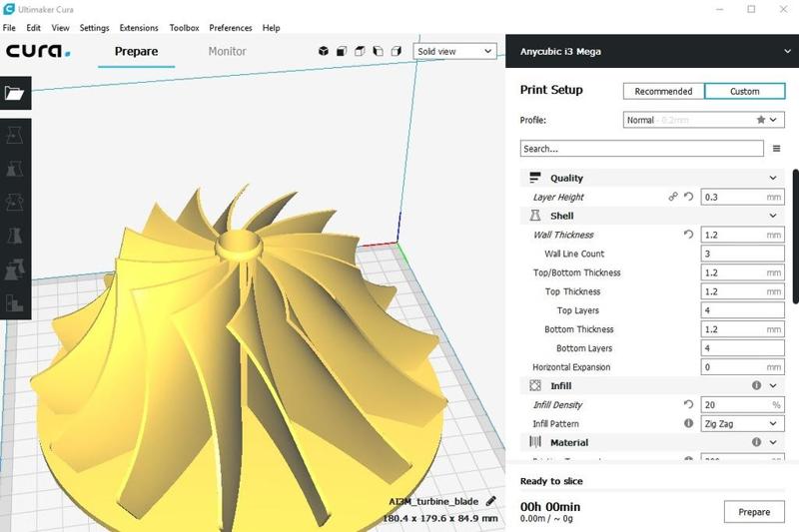Reset Wall Thickness to default value
The height and width of the screenshot is (532, 799).
click(x=688, y=235)
